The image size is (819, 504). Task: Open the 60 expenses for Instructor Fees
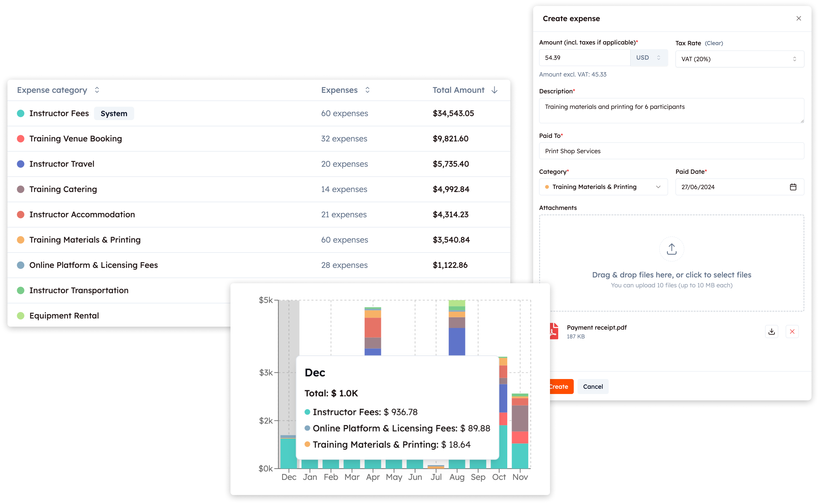click(x=344, y=113)
